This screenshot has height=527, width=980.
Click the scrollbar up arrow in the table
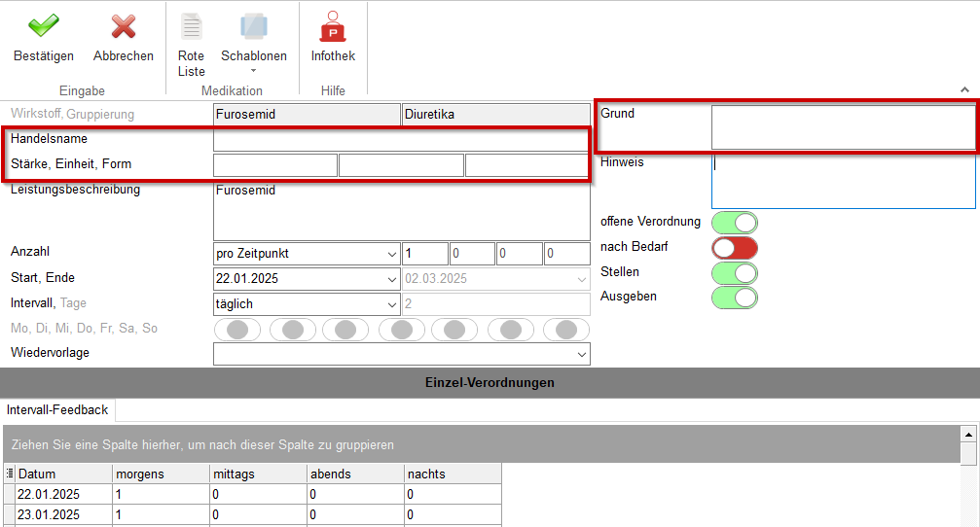(x=968, y=434)
